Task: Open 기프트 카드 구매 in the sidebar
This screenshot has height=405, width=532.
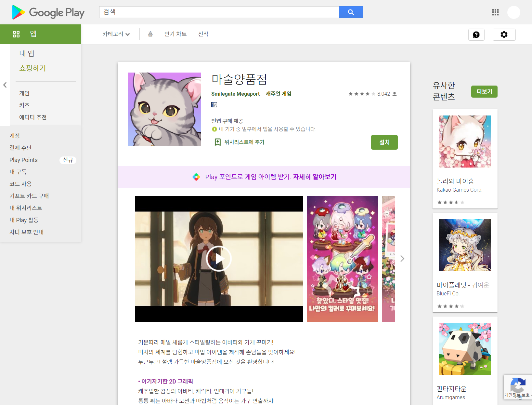Action: tap(29, 196)
